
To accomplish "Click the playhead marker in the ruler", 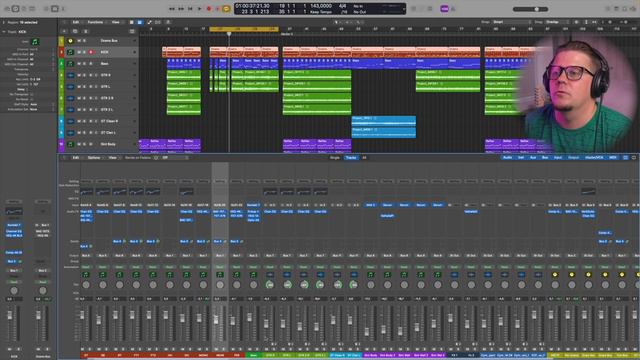I will pos(229,34).
